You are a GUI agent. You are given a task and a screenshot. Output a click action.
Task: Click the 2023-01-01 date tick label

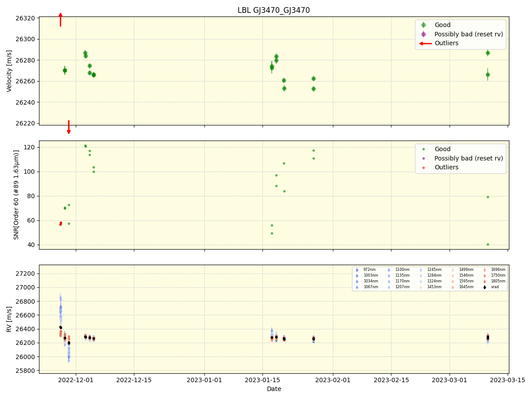(x=204, y=380)
